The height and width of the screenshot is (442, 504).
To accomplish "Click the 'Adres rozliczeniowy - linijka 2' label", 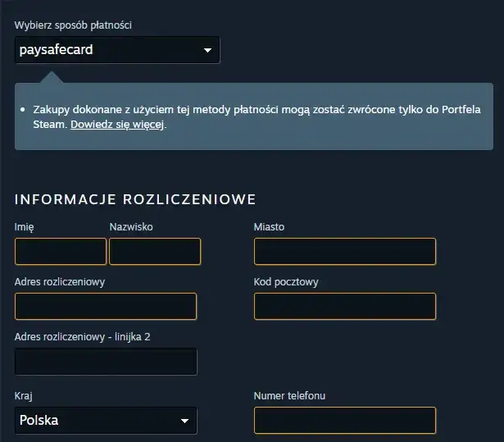I will click(82, 337).
